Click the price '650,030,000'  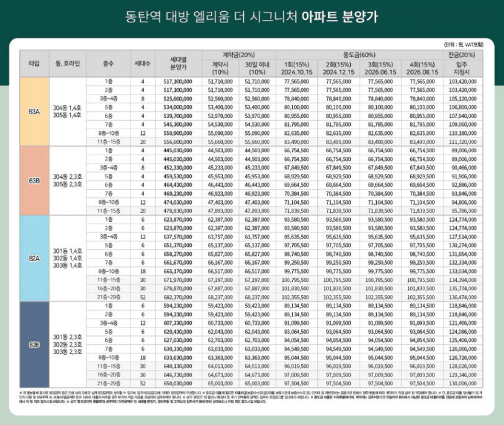pos(178,383)
